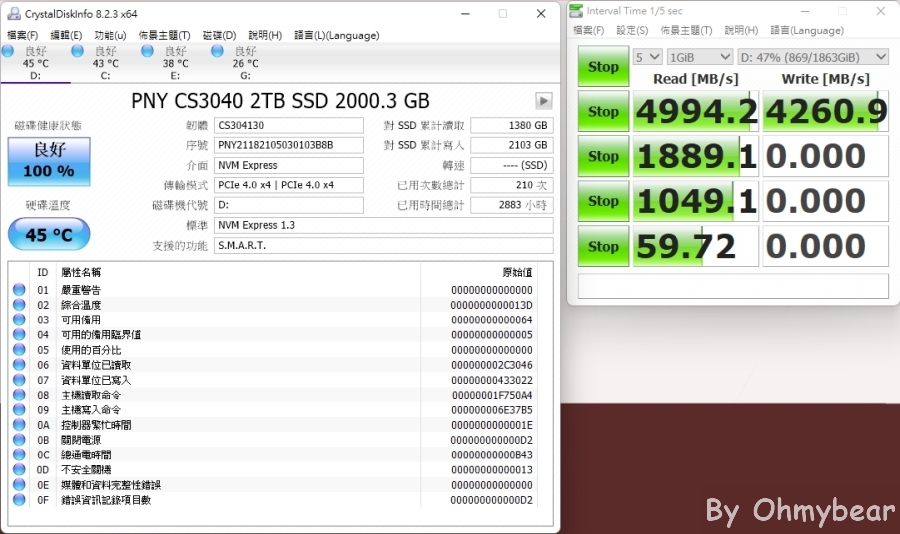
Task: Select drive C: status orb at 43 °C
Action: (x=77, y=51)
